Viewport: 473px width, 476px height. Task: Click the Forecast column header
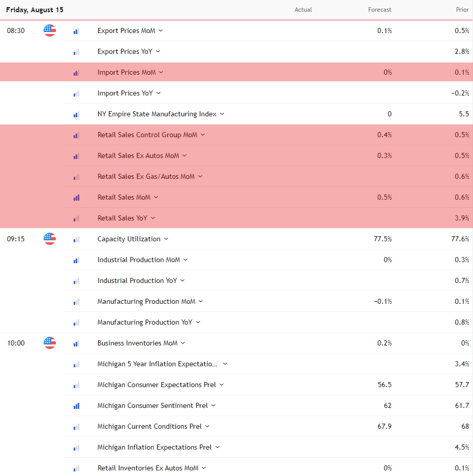pyautogui.click(x=380, y=10)
